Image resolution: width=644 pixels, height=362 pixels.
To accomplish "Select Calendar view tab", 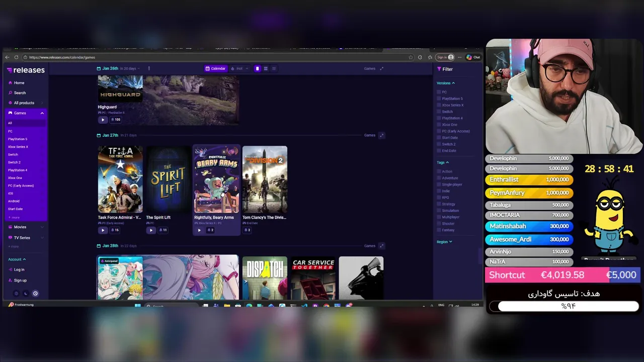I will [215, 68].
